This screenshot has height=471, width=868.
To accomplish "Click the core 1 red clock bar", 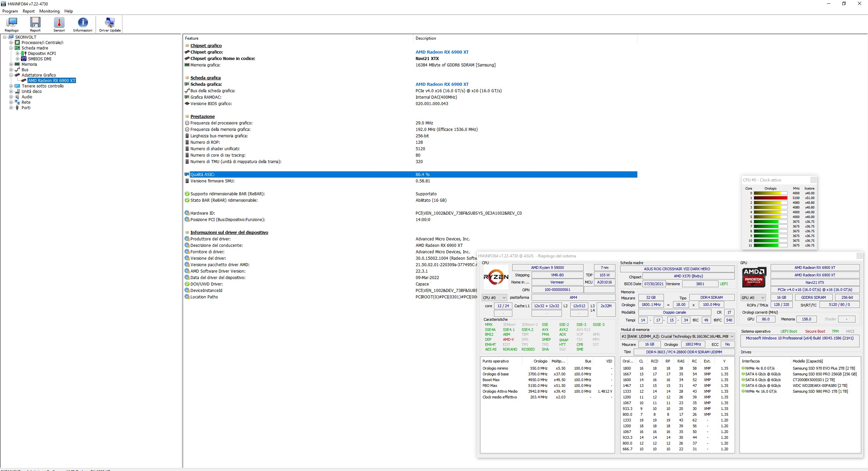I will (770, 198).
